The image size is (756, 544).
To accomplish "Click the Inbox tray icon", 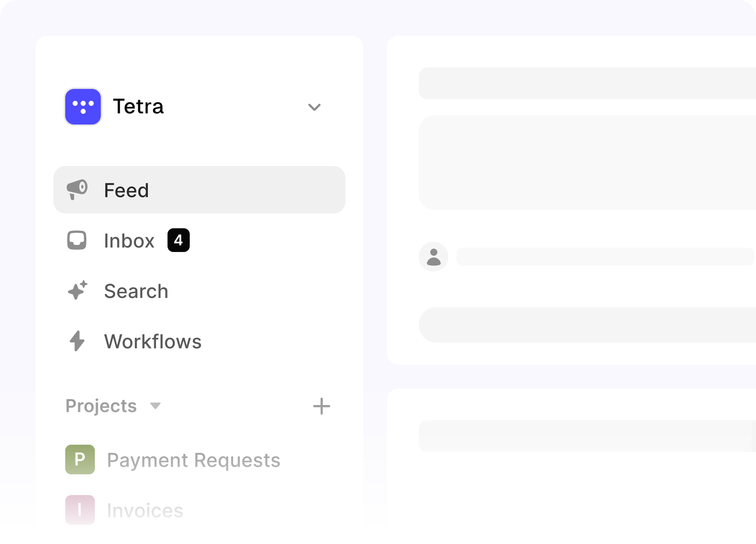I will [x=77, y=241].
